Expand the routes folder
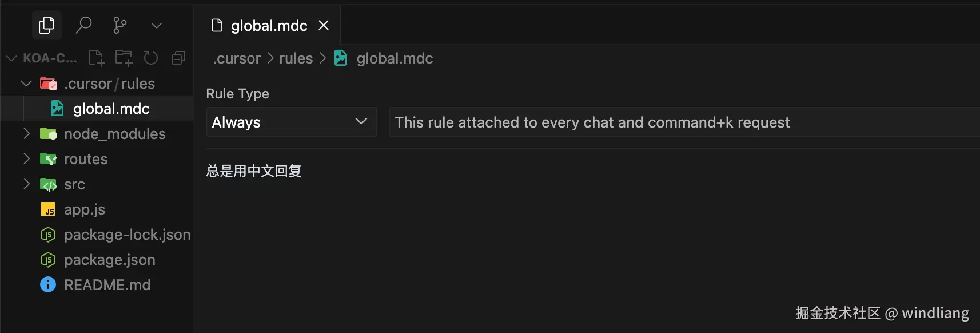This screenshot has height=333, width=980. click(x=26, y=159)
